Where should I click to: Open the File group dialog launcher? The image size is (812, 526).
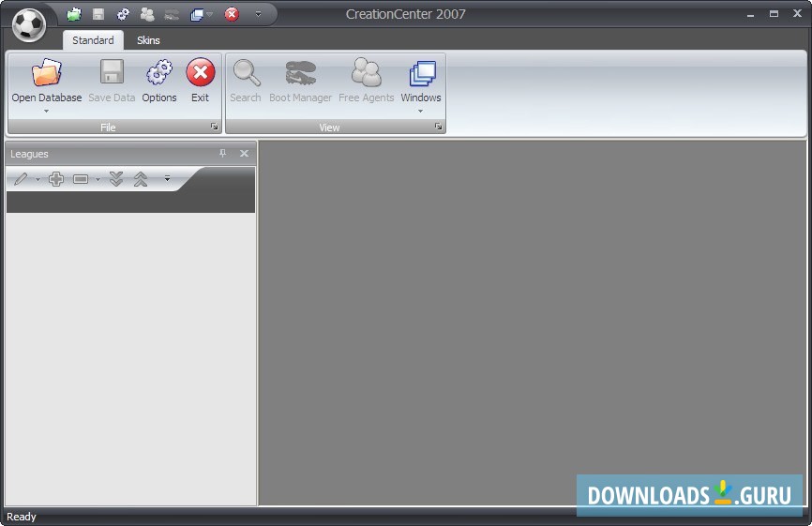214,127
